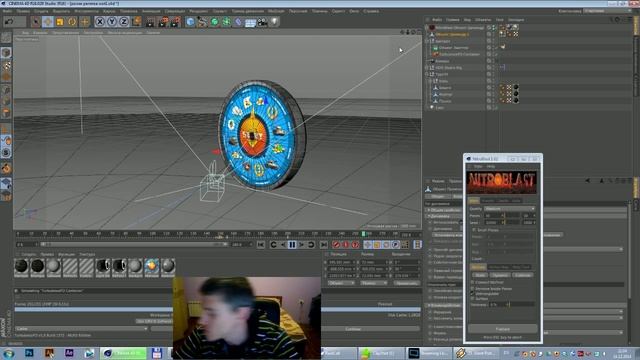Select the colorful orange-blue material thumbnail

tap(151, 267)
